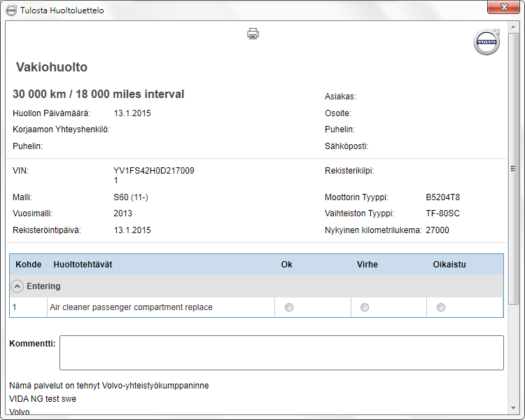525x420 pixels.
Task: Click the scrollbar up arrow
Action: point(513,27)
